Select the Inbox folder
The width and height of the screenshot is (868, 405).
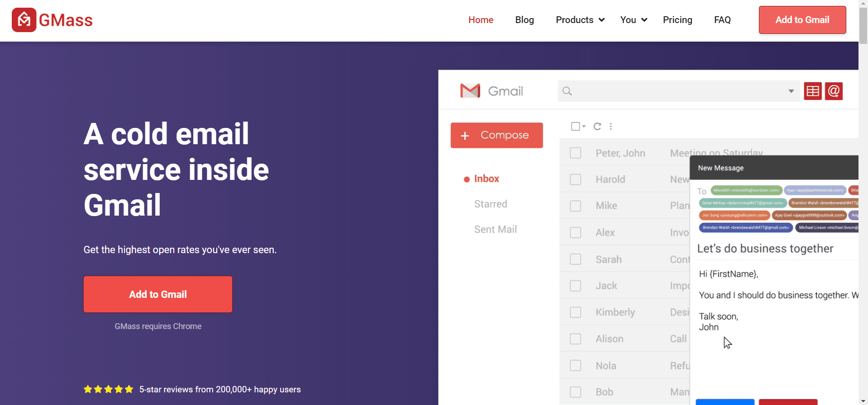(x=486, y=179)
